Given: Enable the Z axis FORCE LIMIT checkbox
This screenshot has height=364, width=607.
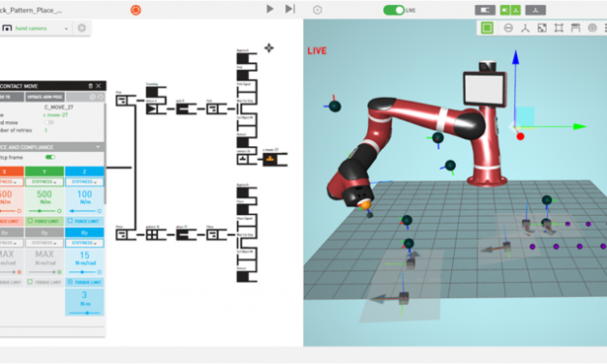Looking at the screenshot, I should coord(70,221).
